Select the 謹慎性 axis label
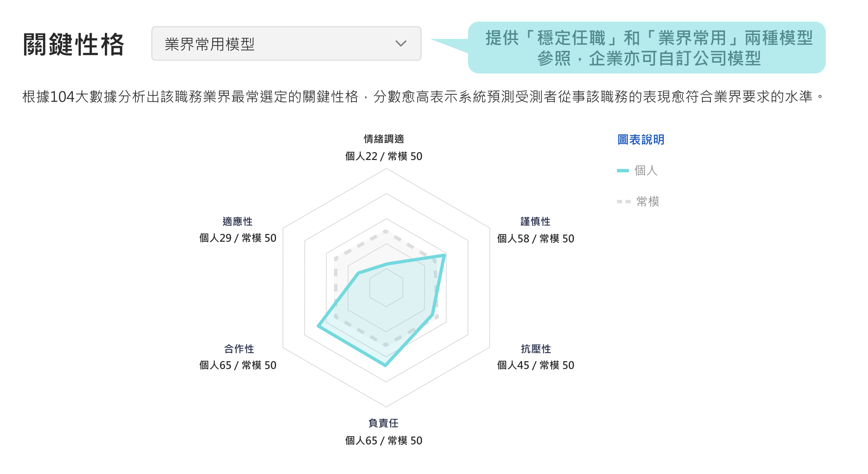The image size is (868, 474). [535, 221]
